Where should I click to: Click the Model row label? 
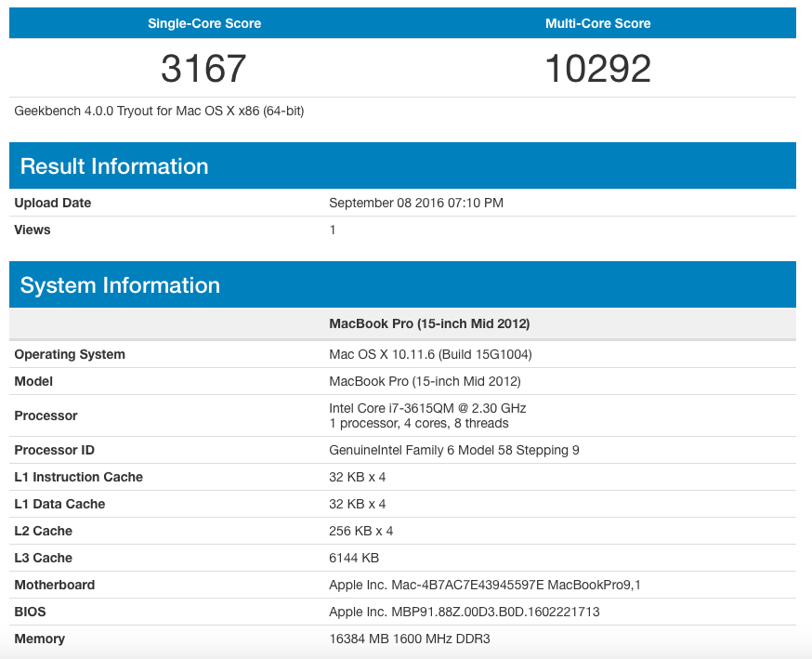[x=33, y=381]
